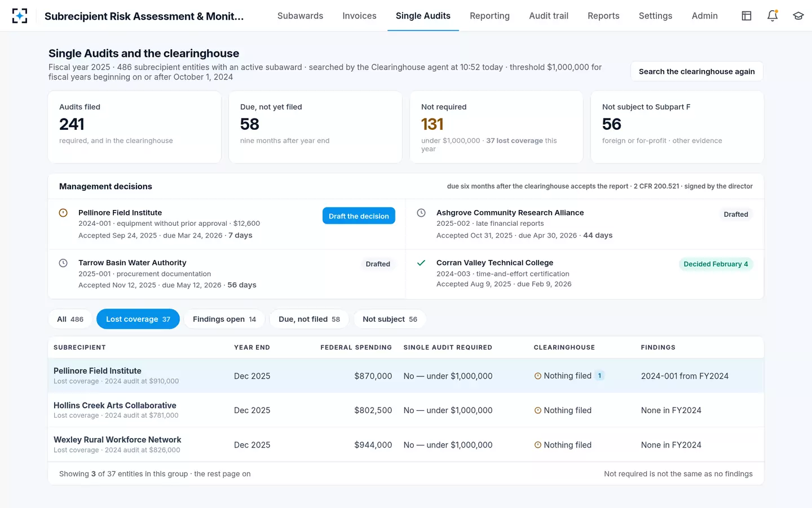Go to the Subawards tab
812x508 pixels.
pos(300,16)
